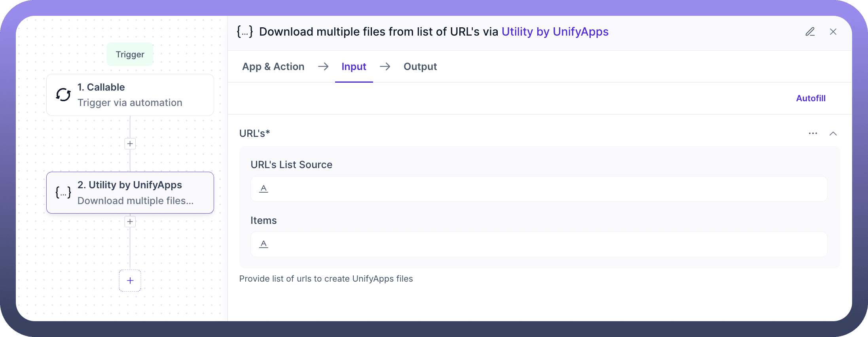
Task: Select the 2. Utility by UnifyApps node
Action: [x=130, y=193]
